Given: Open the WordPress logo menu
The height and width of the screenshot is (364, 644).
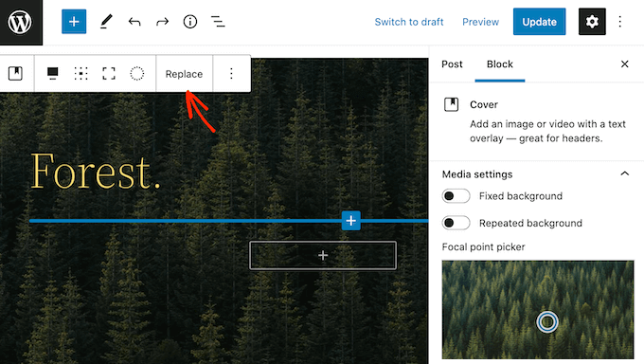Looking at the screenshot, I should [x=21, y=22].
